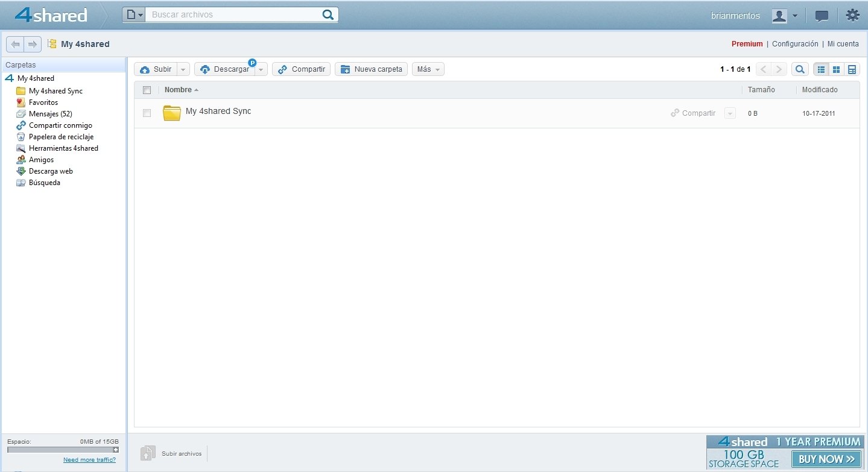868x472 pixels.
Task: Sort by the Nombre column header
Action: click(178, 90)
